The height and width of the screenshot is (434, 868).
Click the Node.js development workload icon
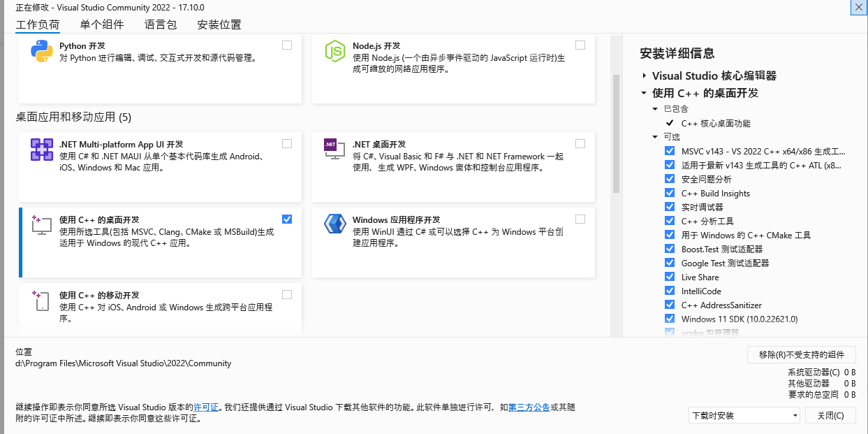point(335,51)
